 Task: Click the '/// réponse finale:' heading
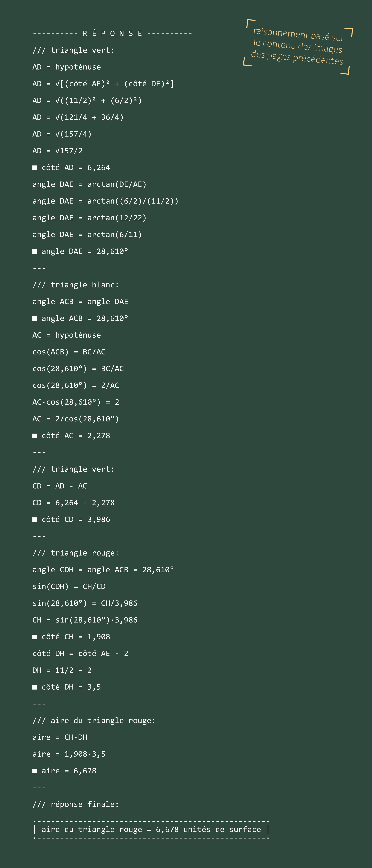[76, 804]
